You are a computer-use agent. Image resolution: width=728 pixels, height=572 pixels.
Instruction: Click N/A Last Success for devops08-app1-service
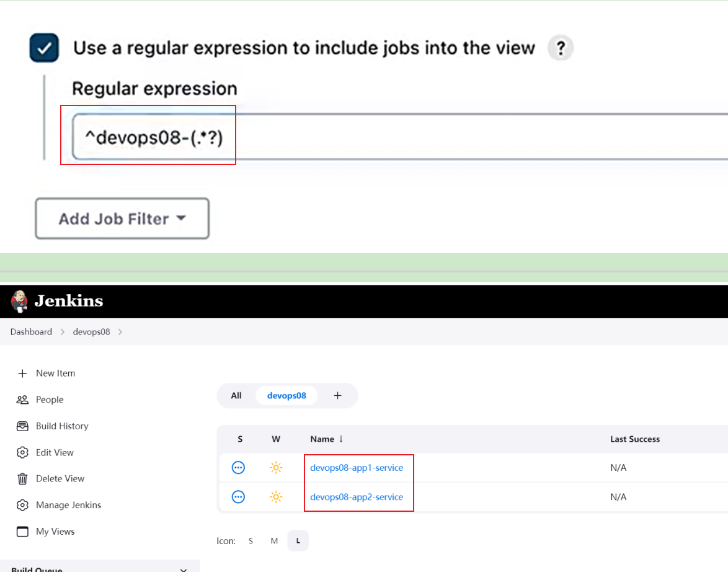coord(618,467)
